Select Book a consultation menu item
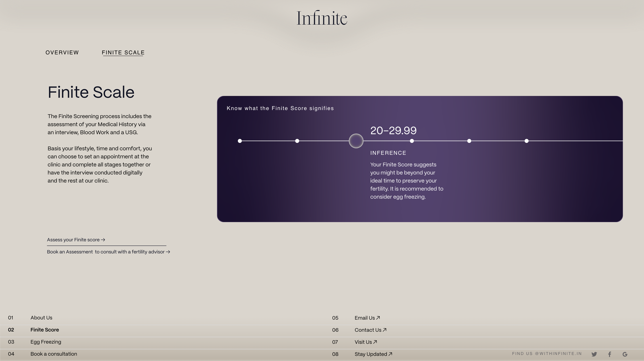Screen dimensions: 644x361 [54, 354]
